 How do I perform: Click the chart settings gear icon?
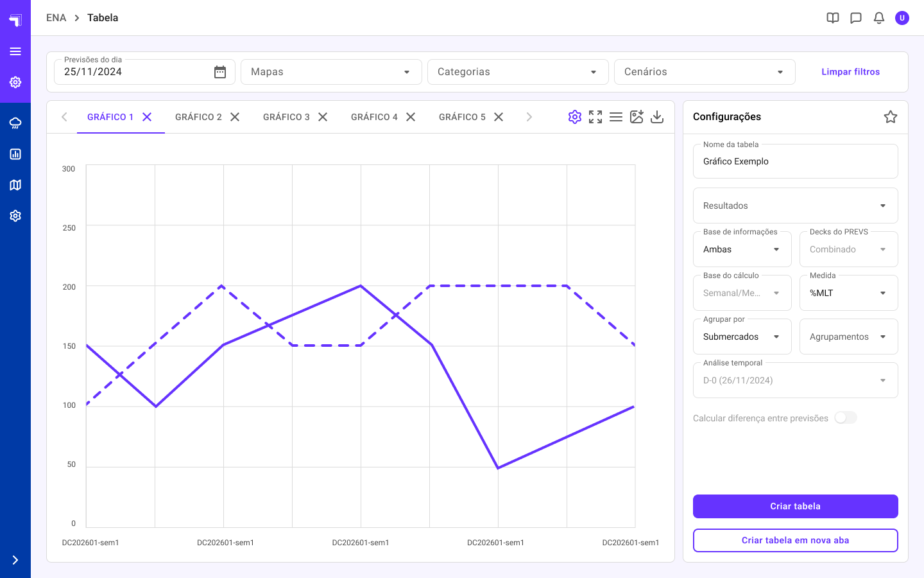pos(575,117)
